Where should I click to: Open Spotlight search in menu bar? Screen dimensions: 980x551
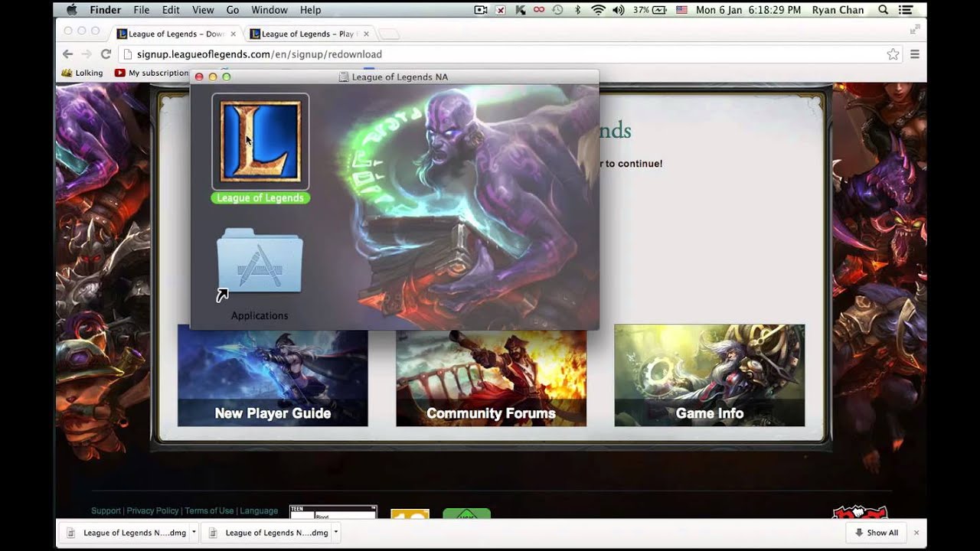pyautogui.click(x=883, y=10)
